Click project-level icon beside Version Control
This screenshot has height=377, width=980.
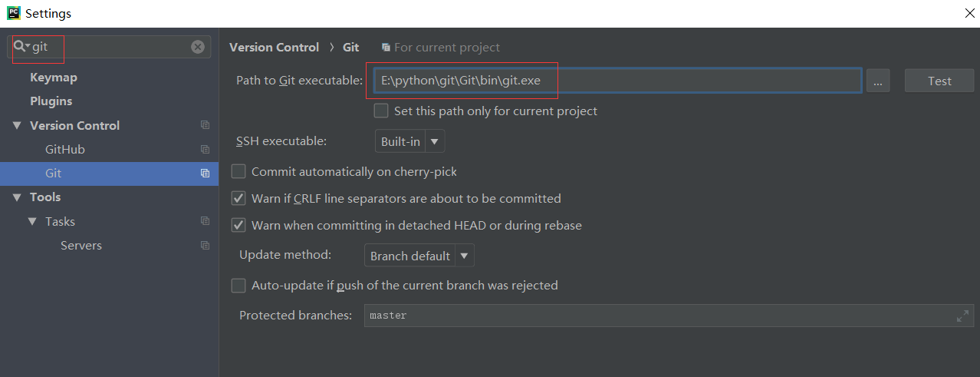(205, 125)
